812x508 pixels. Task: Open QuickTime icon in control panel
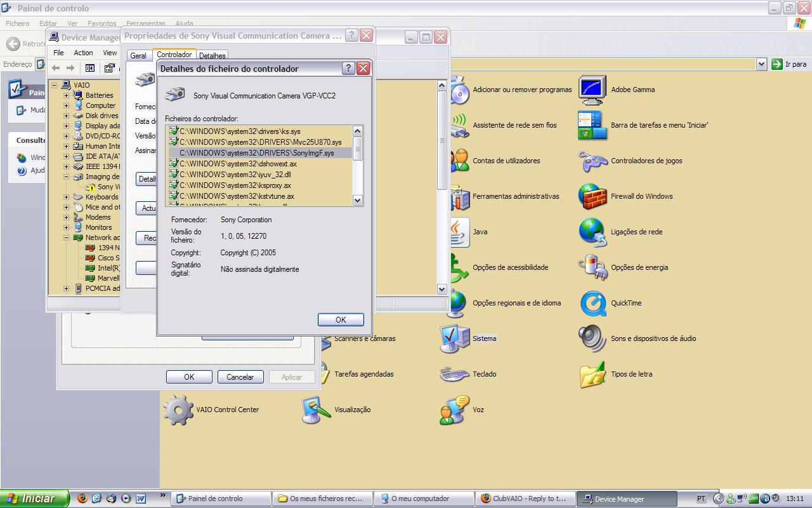click(x=593, y=303)
